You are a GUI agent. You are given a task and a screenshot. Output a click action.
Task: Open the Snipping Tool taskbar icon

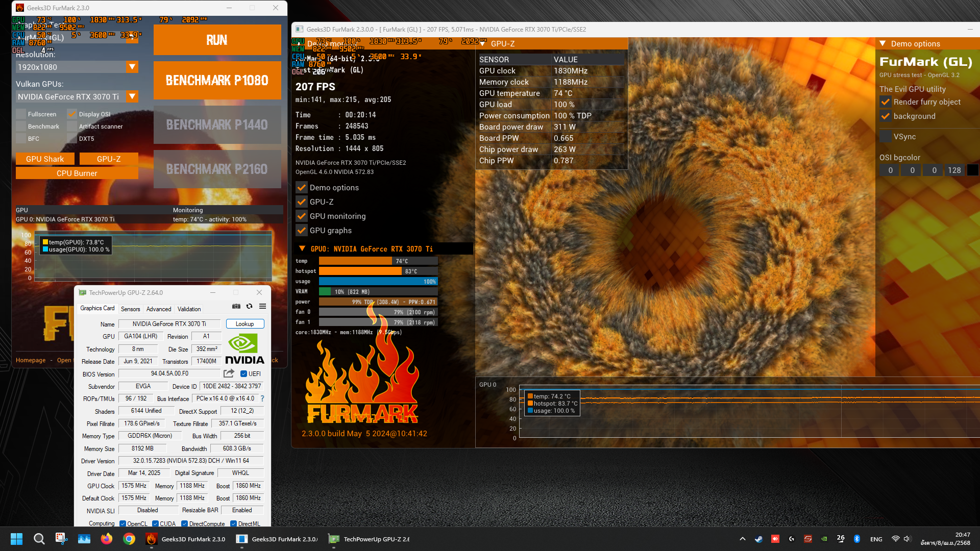click(x=61, y=539)
